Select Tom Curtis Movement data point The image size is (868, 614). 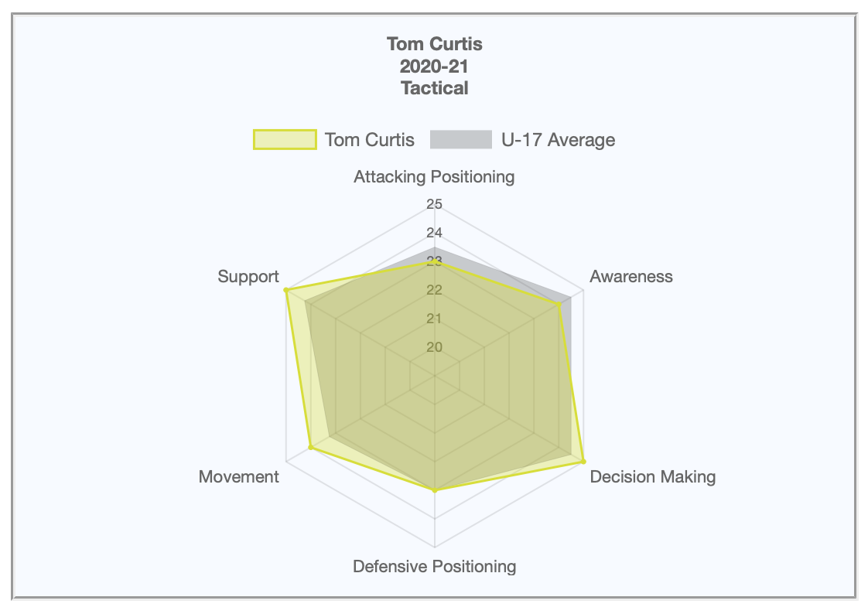[310, 447]
